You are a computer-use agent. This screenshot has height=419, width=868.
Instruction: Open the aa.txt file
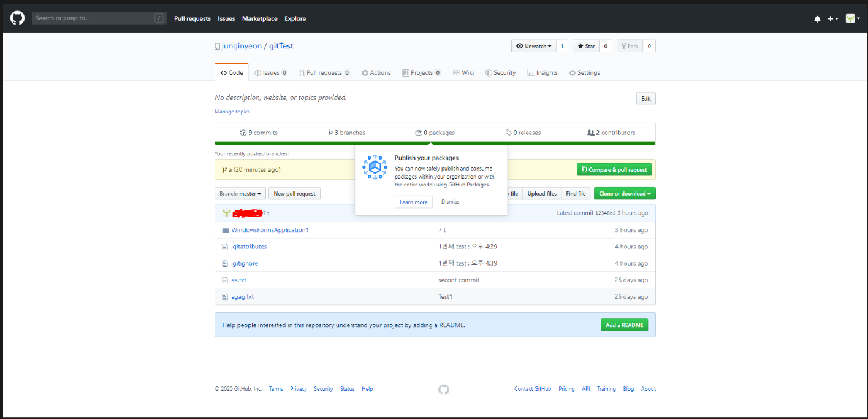238,280
